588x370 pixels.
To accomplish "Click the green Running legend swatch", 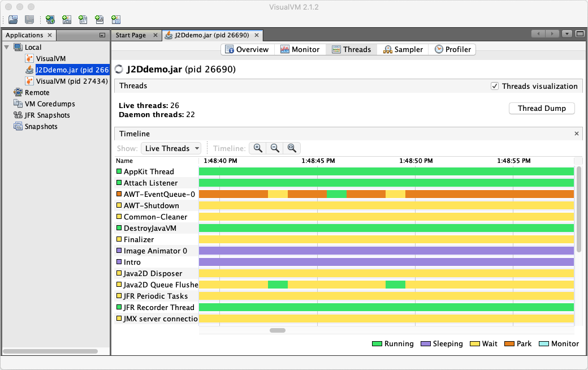I will pos(377,344).
